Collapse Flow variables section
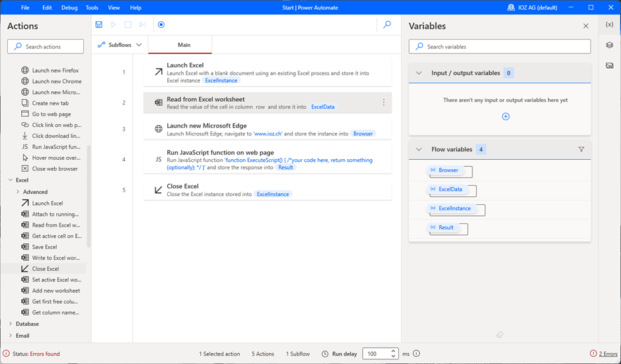This screenshot has width=621, height=364. point(419,149)
